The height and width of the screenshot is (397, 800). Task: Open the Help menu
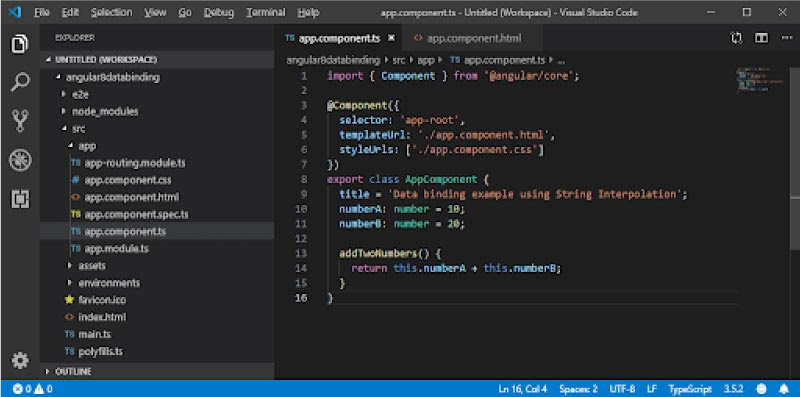(x=308, y=12)
